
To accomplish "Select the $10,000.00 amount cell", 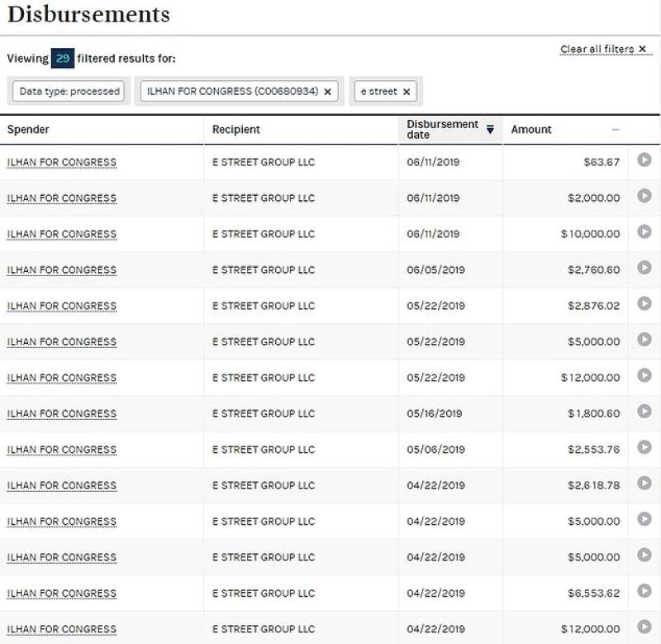I will [590, 234].
